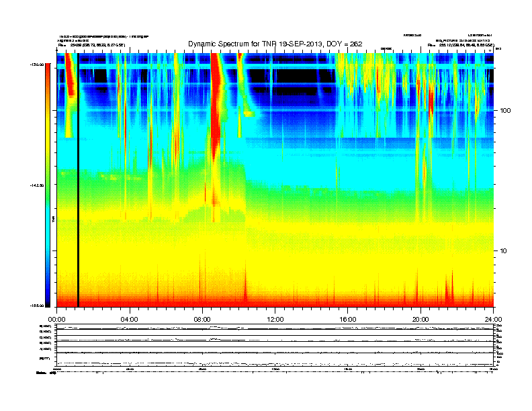The image size is (532, 411).
Task: Click the 12:00 time axis label
Action: 275,319
